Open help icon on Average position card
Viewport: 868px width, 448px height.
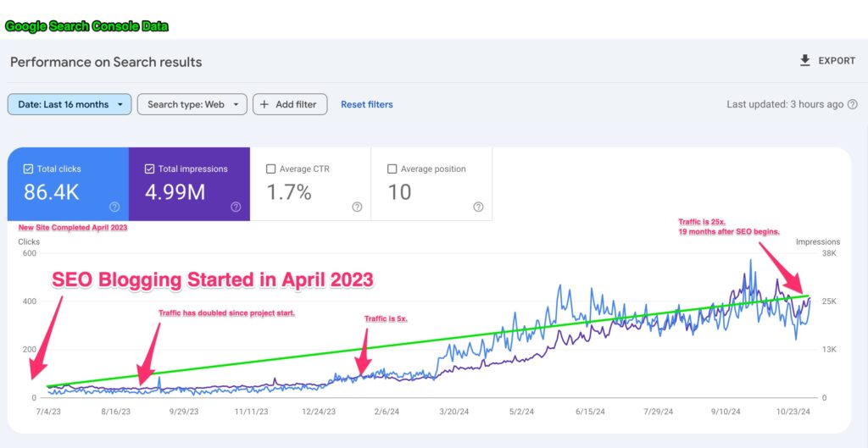478,207
